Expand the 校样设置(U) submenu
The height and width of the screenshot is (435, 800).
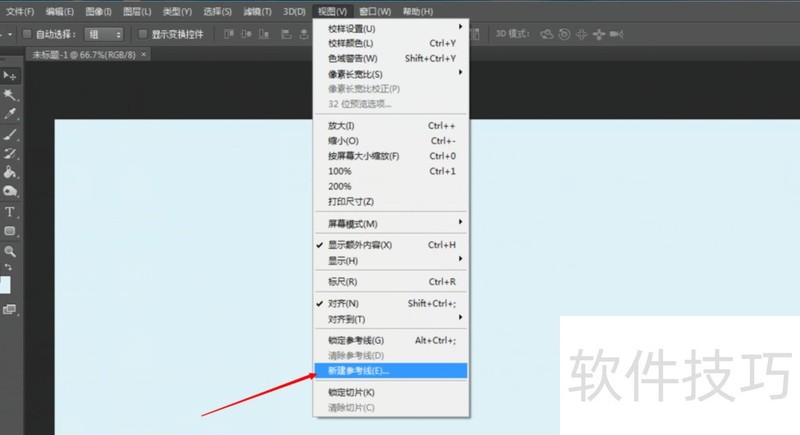point(391,29)
